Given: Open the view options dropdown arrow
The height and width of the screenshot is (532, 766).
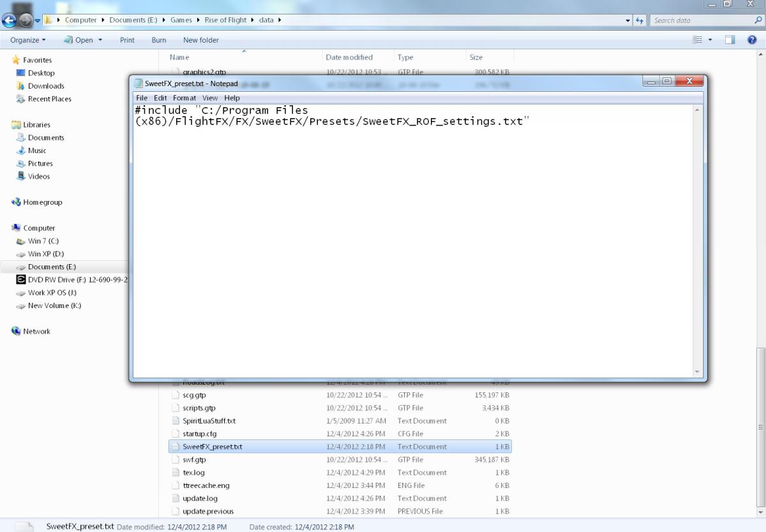Looking at the screenshot, I should click(x=710, y=40).
